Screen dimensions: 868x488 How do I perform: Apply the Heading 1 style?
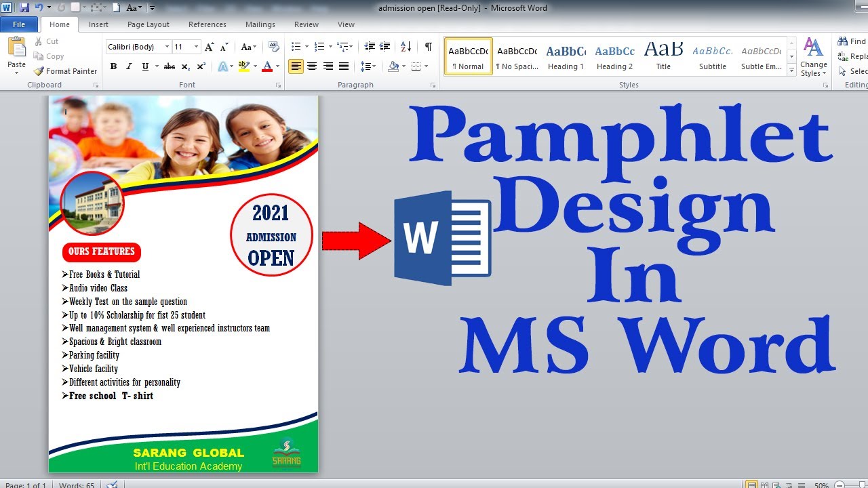566,56
